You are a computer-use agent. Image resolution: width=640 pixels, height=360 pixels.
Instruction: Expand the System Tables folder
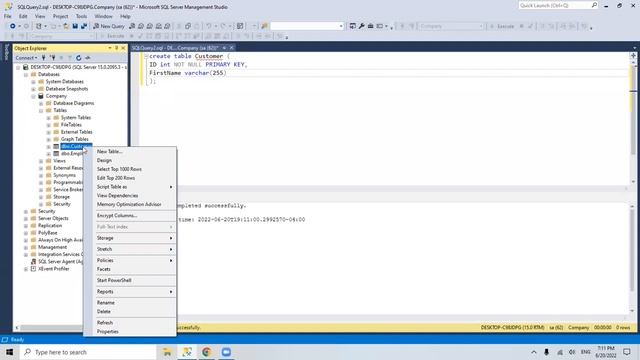click(x=49, y=118)
